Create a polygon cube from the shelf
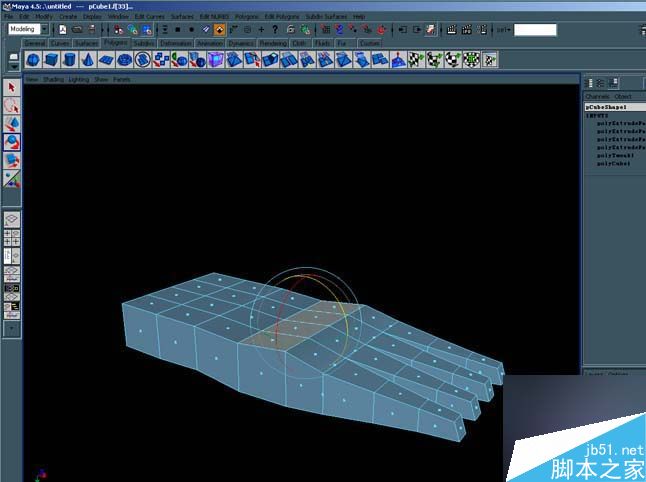The image size is (646, 482). 51,60
